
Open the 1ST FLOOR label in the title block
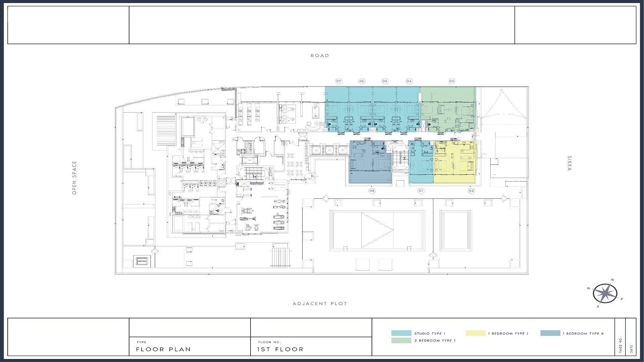click(279, 349)
